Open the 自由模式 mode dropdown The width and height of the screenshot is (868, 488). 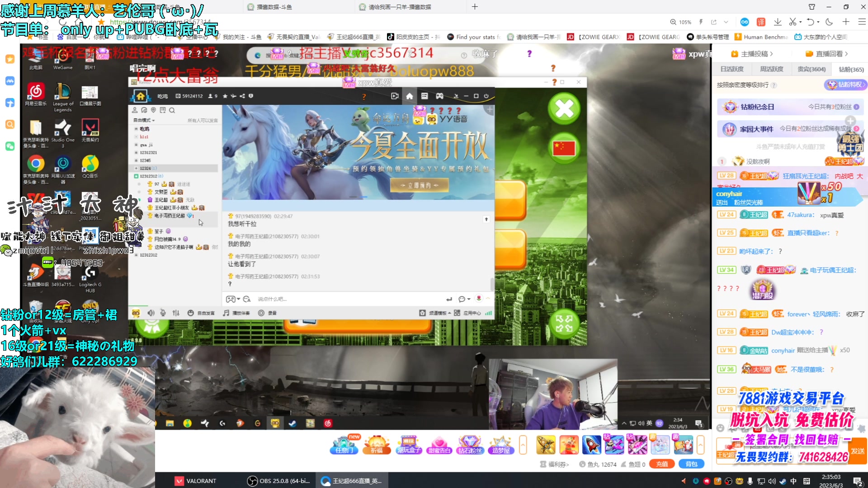point(144,120)
